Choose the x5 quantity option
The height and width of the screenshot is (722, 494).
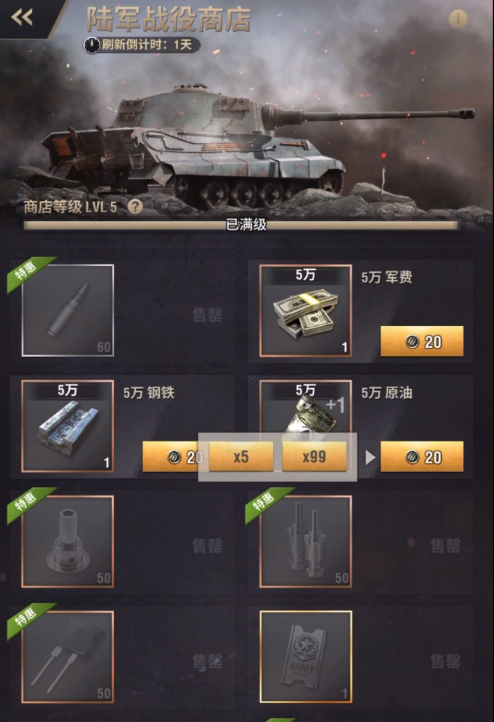click(241, 457)
